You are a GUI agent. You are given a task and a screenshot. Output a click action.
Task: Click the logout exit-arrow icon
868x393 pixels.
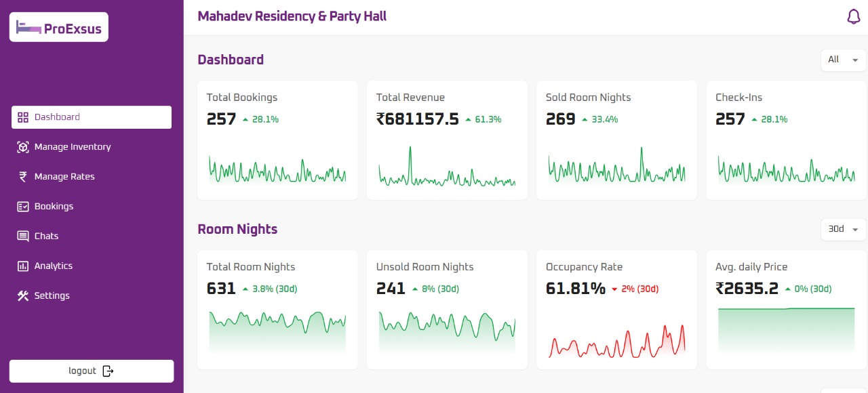pos(108,371)
